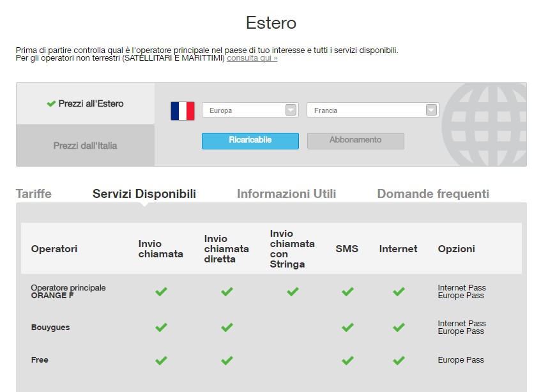Image resolution: width=541 pixels, height=392 pixels.
Task: Click the Free operator name
Action: pos(40,360)
